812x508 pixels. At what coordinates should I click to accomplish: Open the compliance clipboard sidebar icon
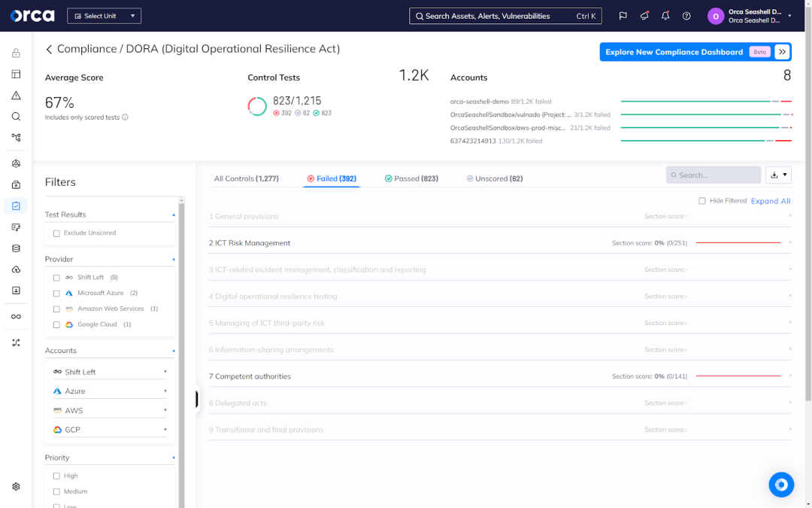pyautogui.click(x=16, y=205)
